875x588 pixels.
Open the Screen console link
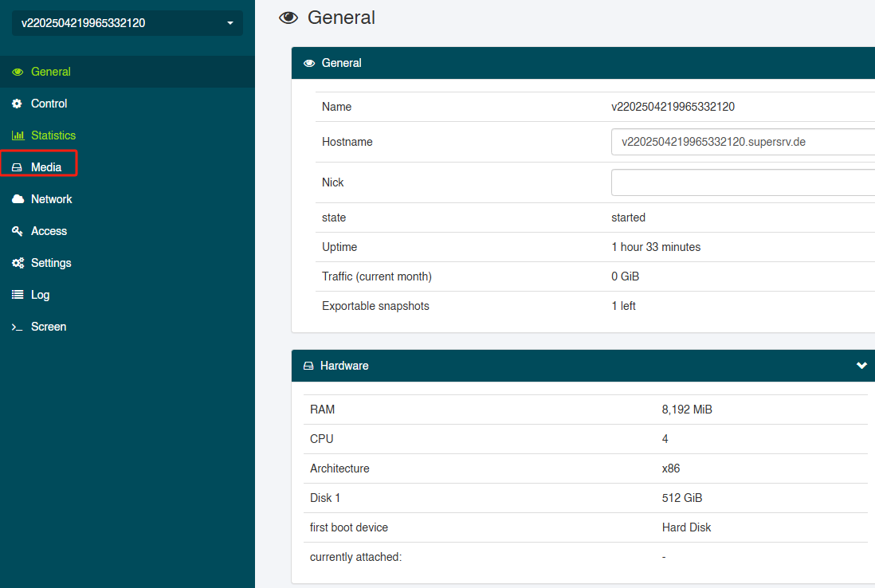pyautogui.click(x=49, y=327)
